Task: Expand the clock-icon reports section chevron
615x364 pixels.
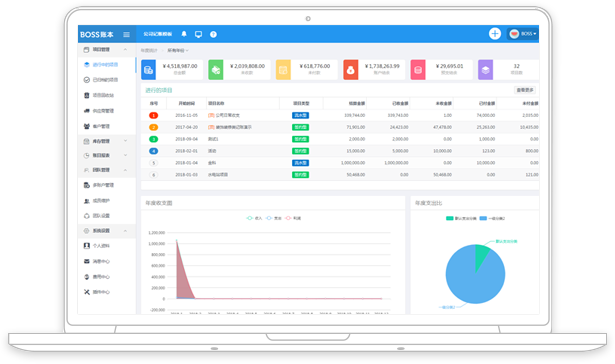Action: point(125,155)
